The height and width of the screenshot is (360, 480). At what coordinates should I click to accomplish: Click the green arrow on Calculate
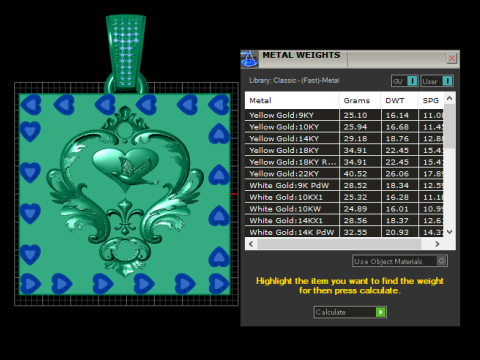[381, 312]
